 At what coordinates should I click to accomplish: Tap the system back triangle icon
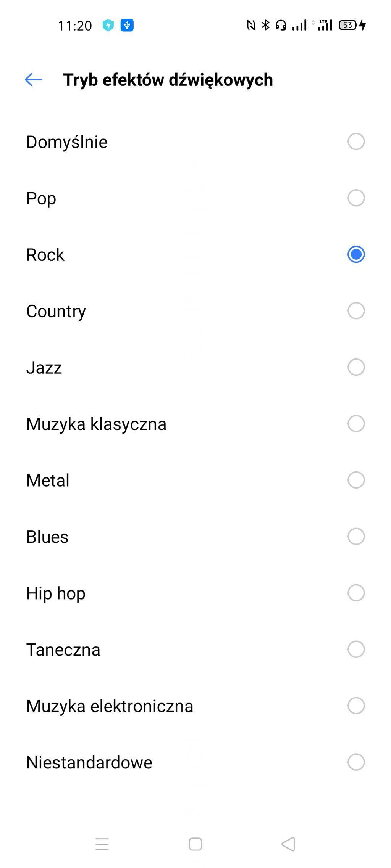click(288, 844)
